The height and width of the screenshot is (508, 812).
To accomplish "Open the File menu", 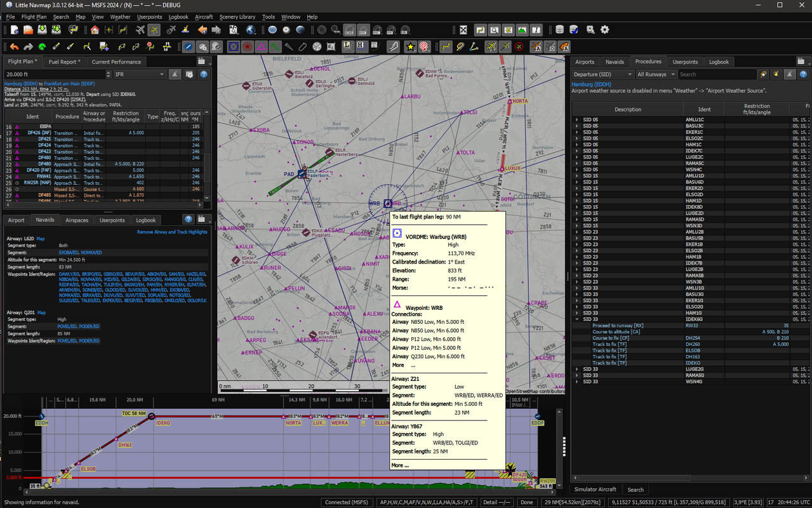I will pyautogui.click(x=10, y=17).
